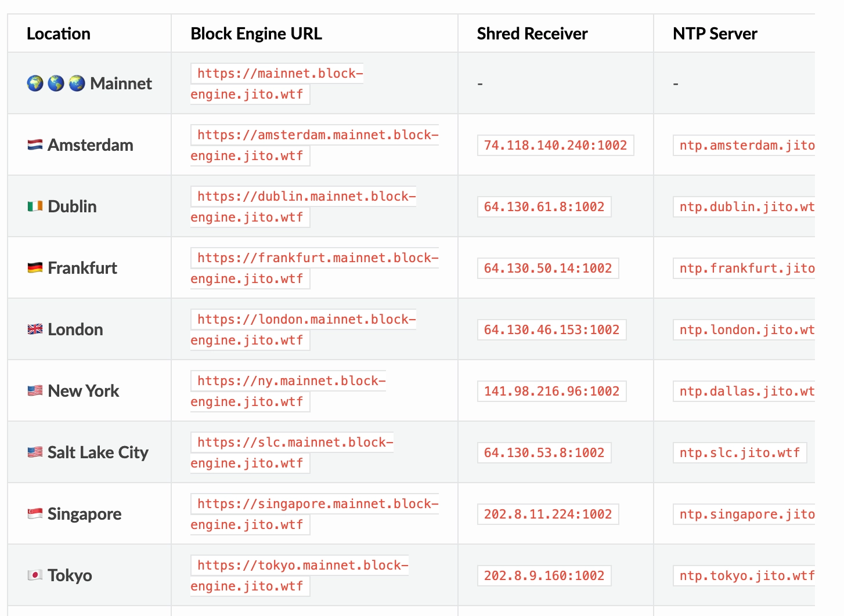Click the German flag beside Frankfurt
Viewport: 844px width, 616px height.
click(35, 268)
